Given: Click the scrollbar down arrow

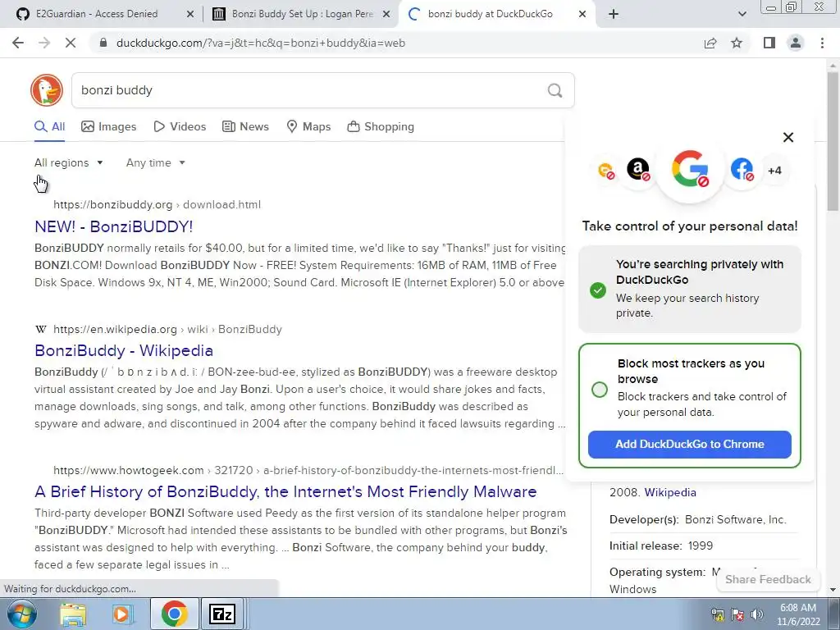Looking at the screenshot, I should pyautogui.click(x=833, y=590).
